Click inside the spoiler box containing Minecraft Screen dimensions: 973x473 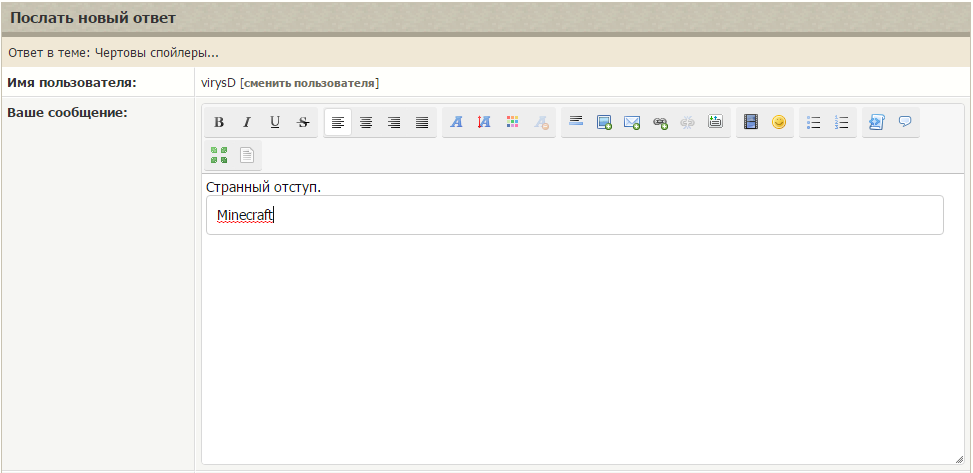point(575,215)
